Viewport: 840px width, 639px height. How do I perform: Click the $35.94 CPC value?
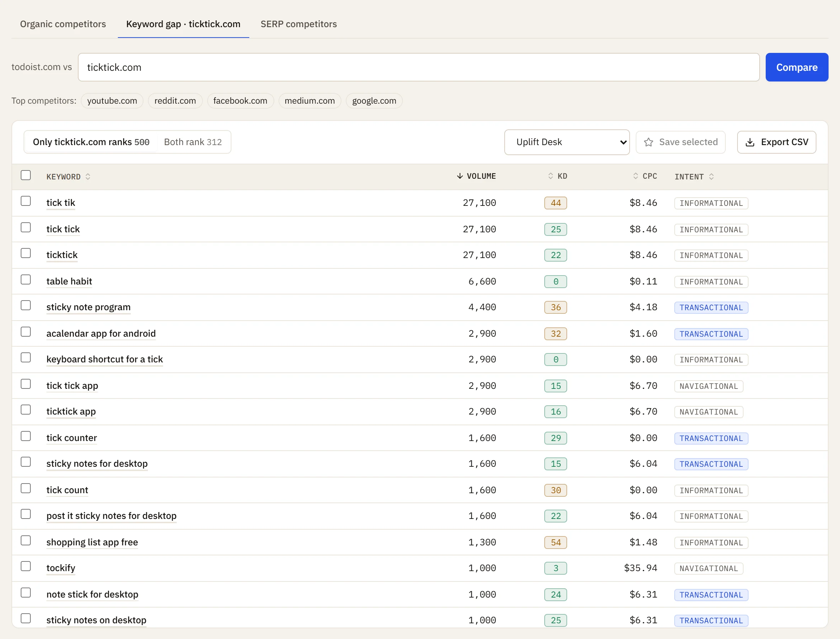point(640,568)
